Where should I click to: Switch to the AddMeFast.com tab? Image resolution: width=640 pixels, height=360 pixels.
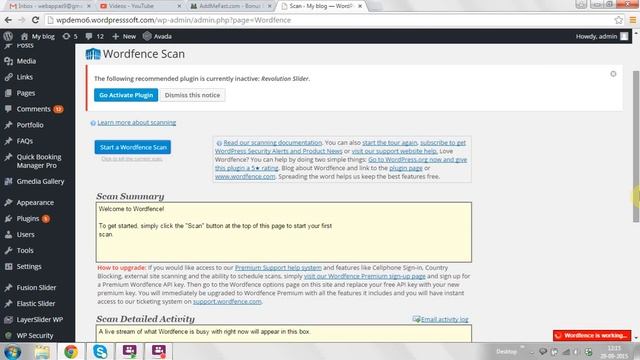tap(231, 6)
